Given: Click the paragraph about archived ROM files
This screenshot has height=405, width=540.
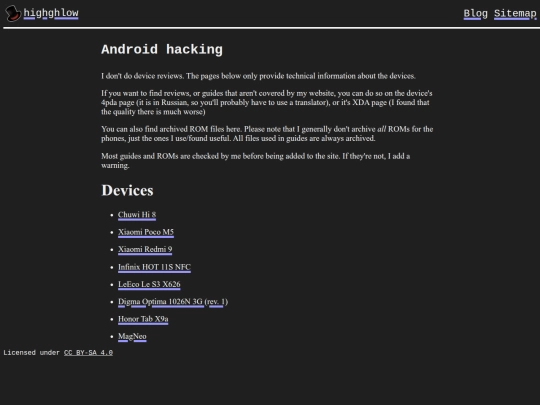Looking at the screenshot, I should [x=267, y=134].
